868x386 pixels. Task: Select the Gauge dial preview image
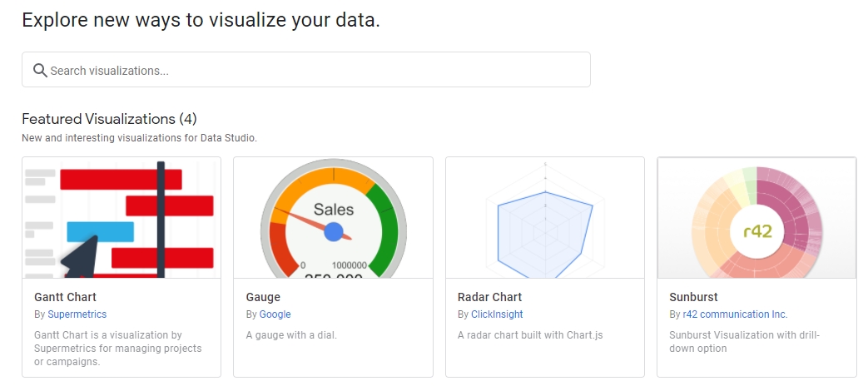[333, 217]
